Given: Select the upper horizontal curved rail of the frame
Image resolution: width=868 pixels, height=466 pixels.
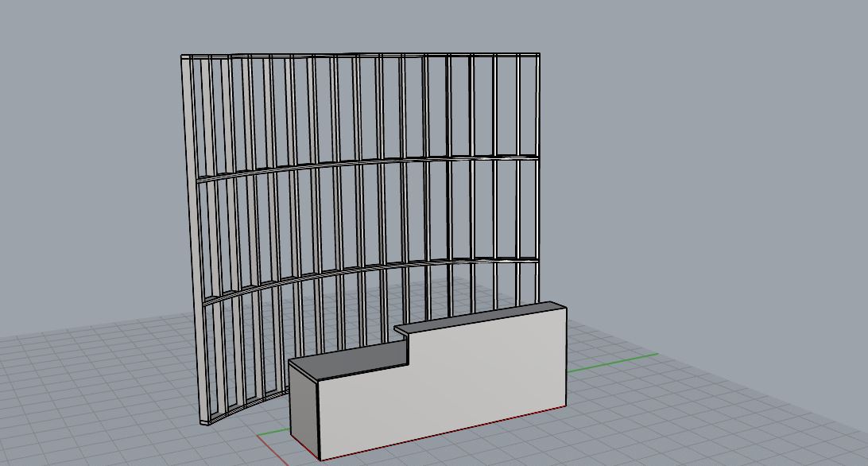Looking at the screenshot, I should [x=358, y=164].
